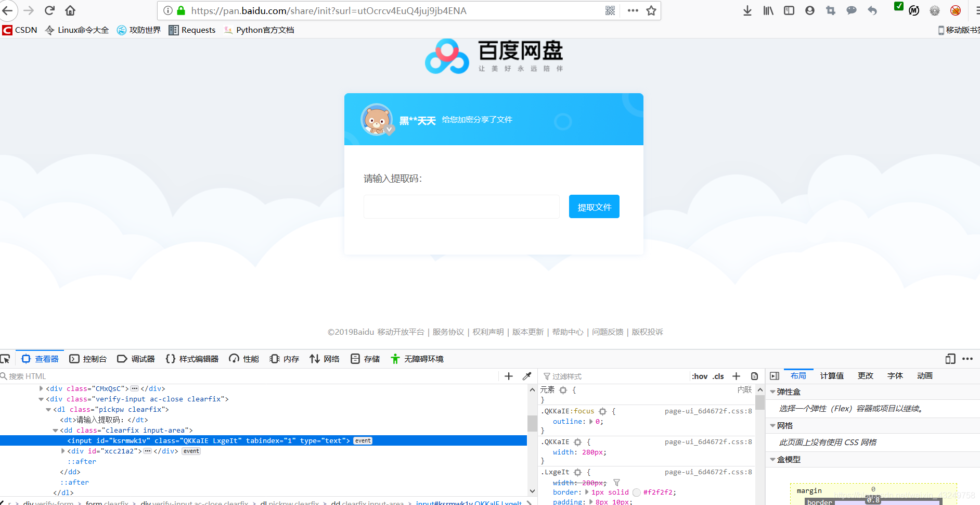Collapse the verify-input div node
The image size is (980, 505).
coord(41,399)
